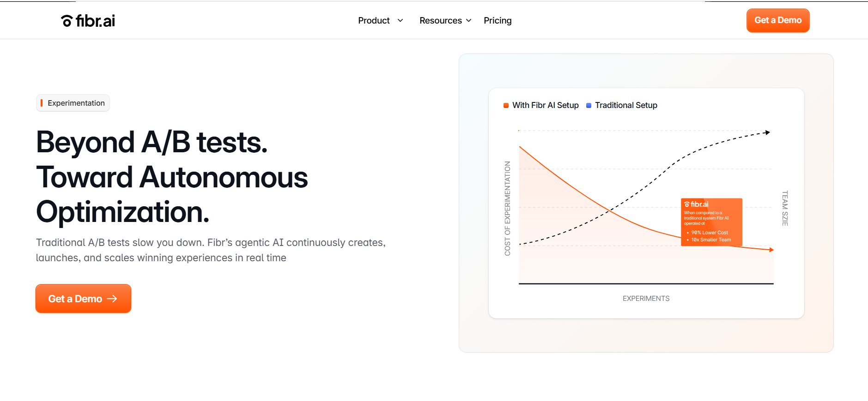Click the header Get a Demo button
This screenshot has height=401, width=868.
point(778,20)
